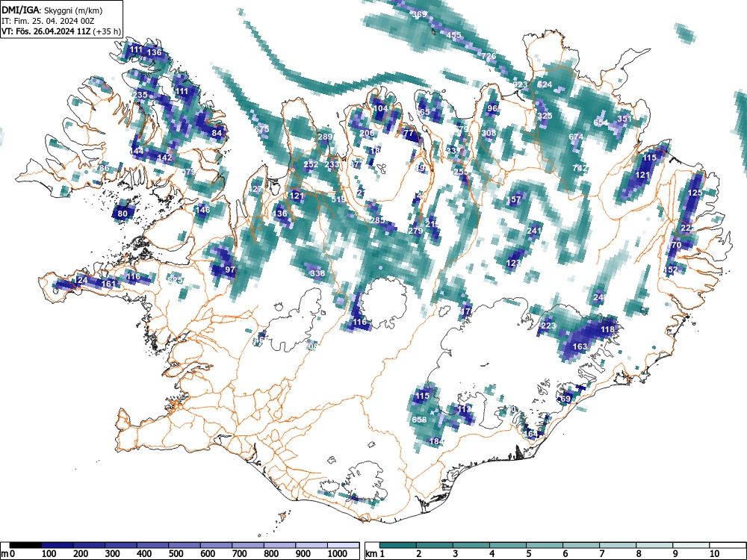The width and height of the screenshot is (747, 560).
Task: Click the 519 visibility value on the map
Action: (x=338, y=199)
